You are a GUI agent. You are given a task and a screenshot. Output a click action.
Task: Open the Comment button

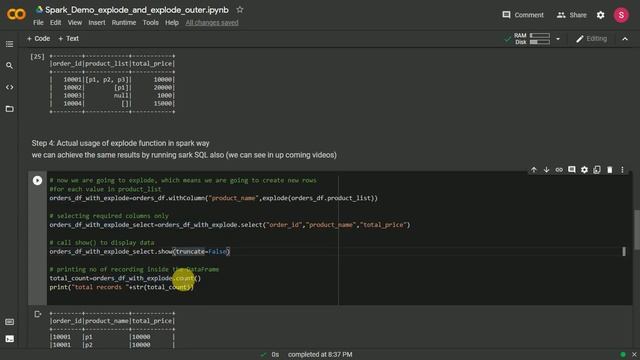(523, 15)
